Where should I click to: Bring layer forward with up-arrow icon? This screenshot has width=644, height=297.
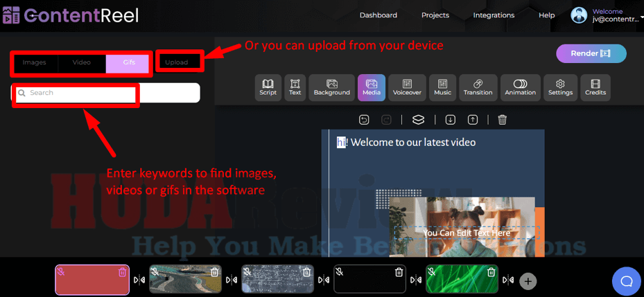pyautogui.click(x=473, y=120)
